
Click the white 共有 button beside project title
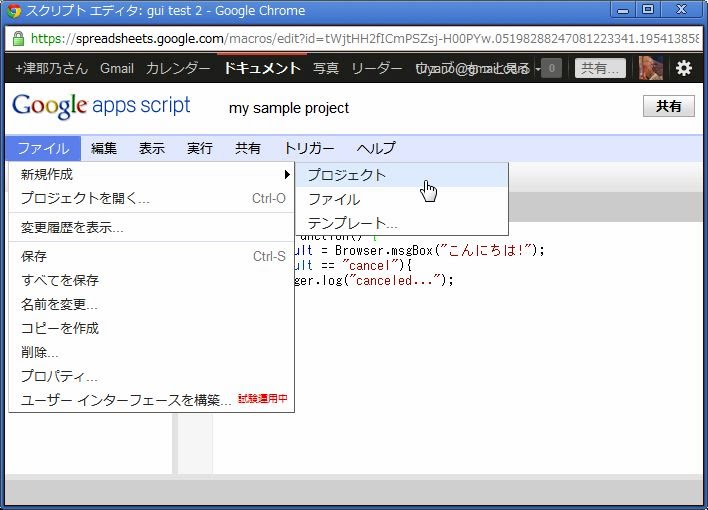(668, 106)
